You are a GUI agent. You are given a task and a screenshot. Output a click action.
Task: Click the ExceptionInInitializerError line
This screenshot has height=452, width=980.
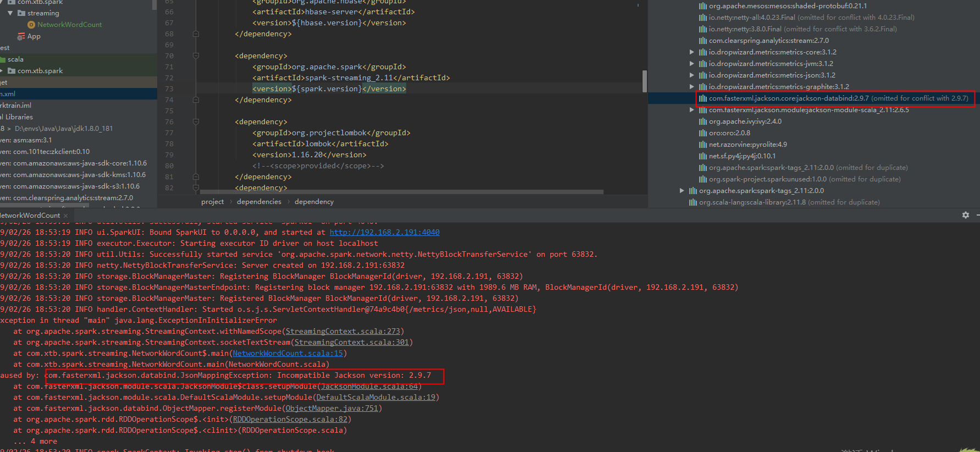pos(139,321)
